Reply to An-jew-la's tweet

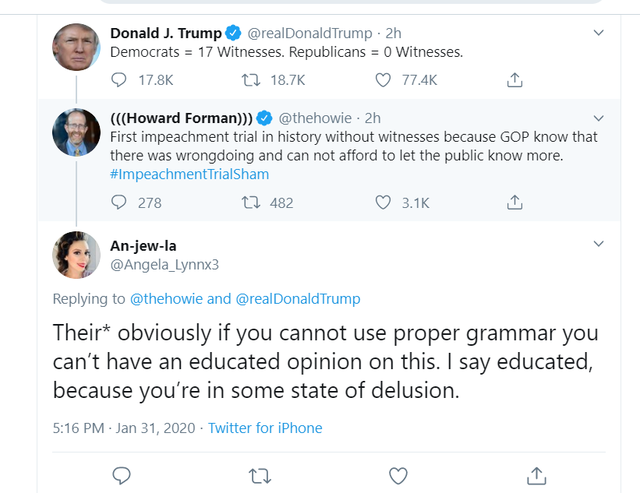pyautogui.click(x=122, y=475)
